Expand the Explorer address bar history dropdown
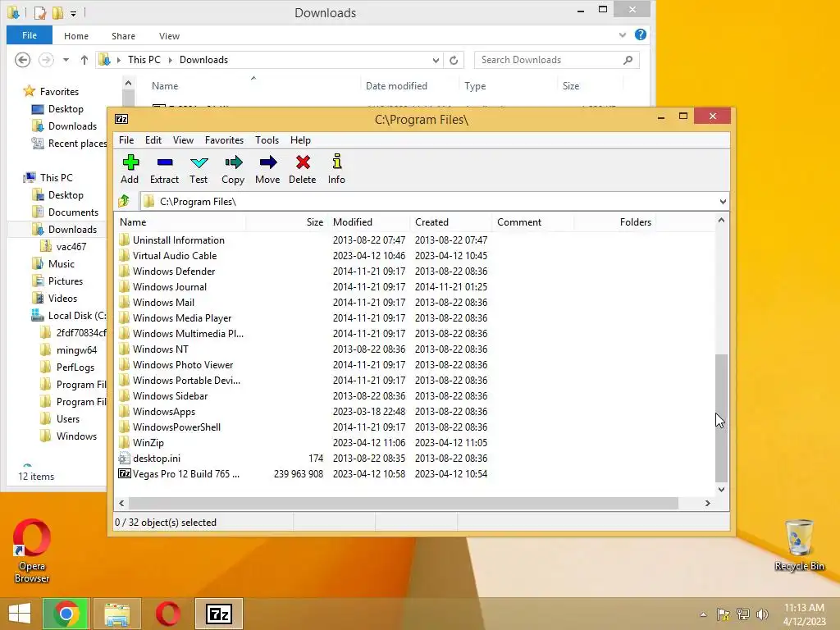Image resolution: width=840 pixels, height=630 pixels. 436,60
